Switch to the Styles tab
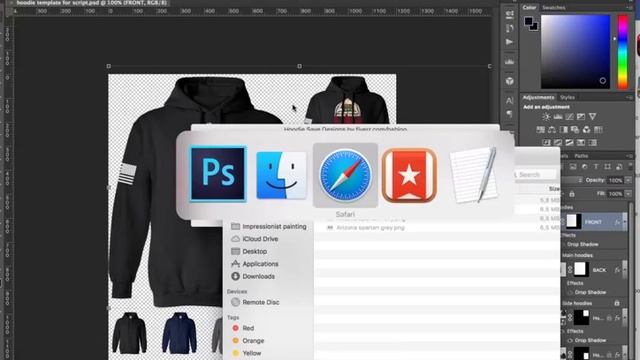Viewport: 640px width, 360px height. [x=567, y=97]
